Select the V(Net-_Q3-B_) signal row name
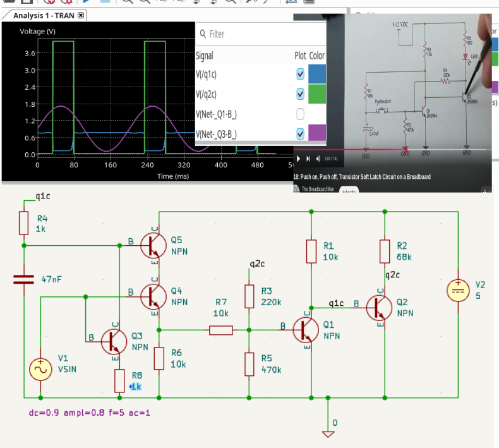 (216, 135)
